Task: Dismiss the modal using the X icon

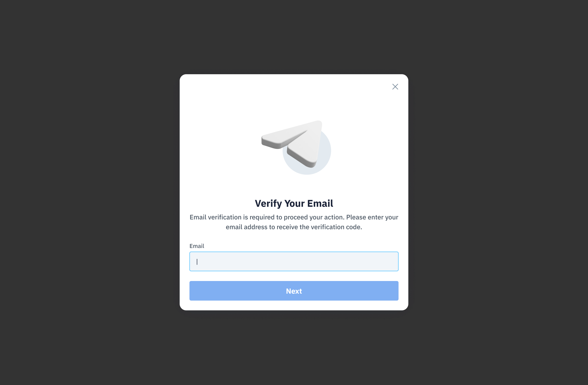Action: (x=395, y=87)
